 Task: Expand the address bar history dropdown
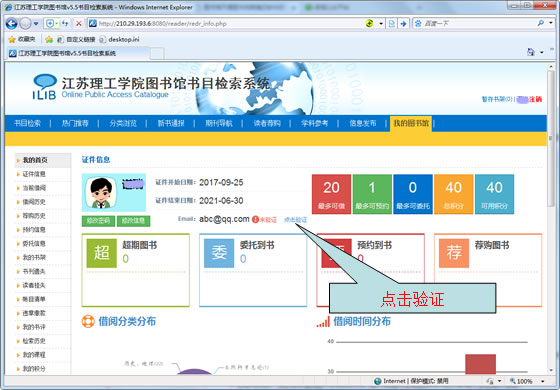pos(381,24)
